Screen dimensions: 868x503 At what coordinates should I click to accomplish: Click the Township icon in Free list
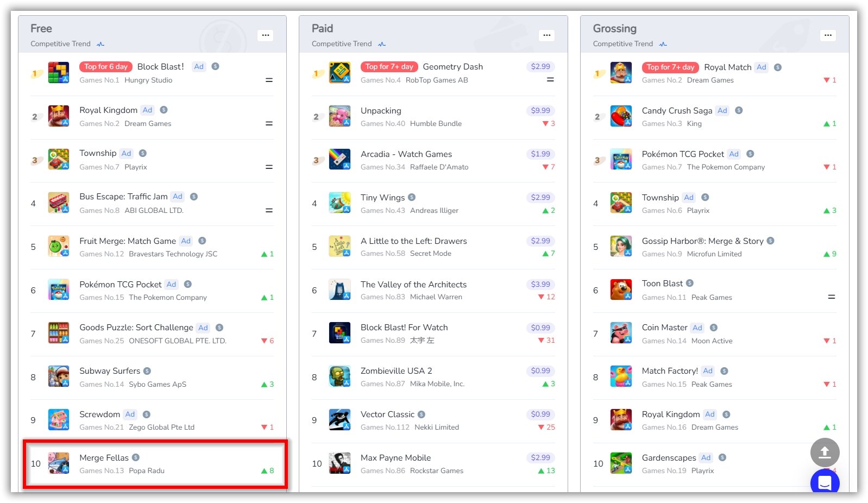[x=59, y=160]
